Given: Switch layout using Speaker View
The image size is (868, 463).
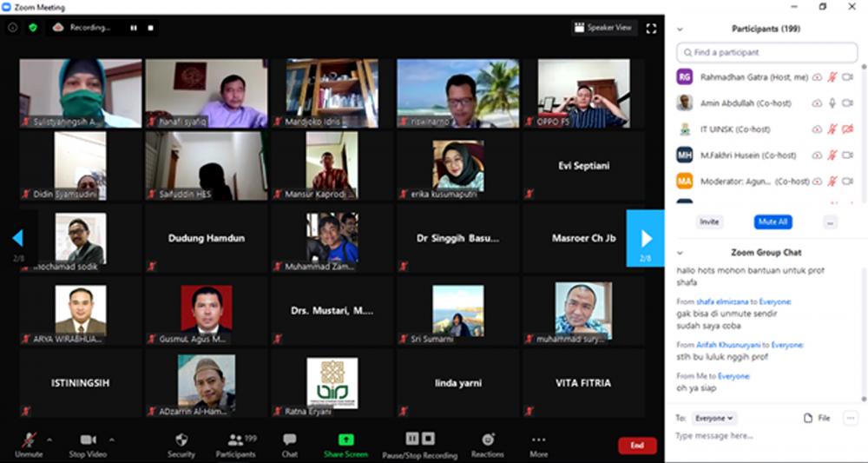Looking at the screenshot, I should pos(602,28).
